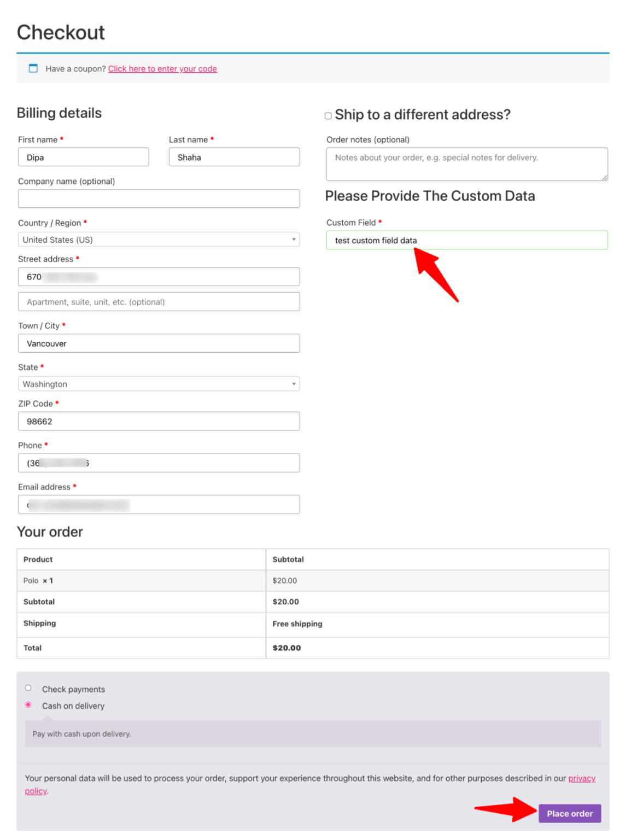
Task: Click the Last name field containing Shaha
Action: [x=234, y=157]
